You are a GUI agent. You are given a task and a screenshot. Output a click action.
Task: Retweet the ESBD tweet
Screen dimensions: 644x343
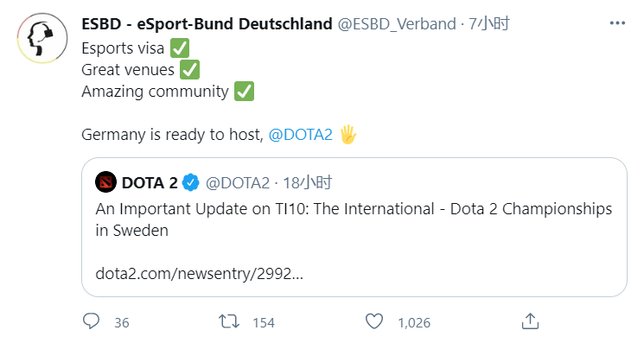tap(229, 321)
